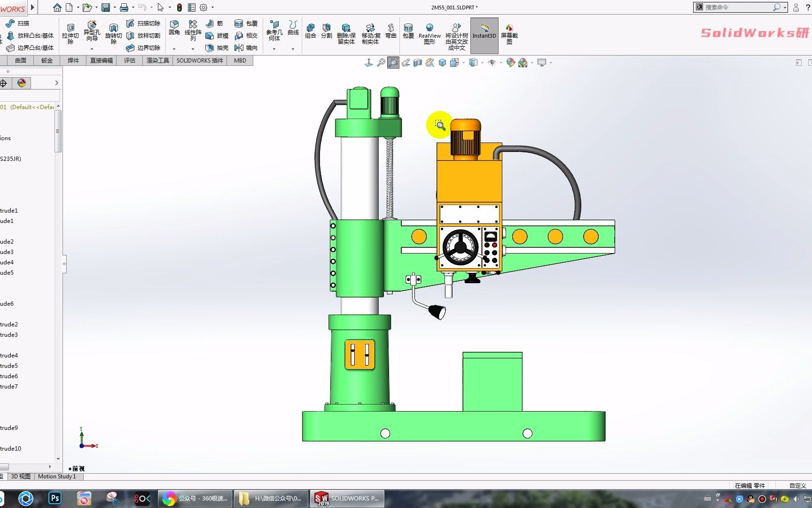The width and height of the screenshot is (812, 508).
Task: Click the Home icon in the top bar
Action: click(x=57, y=8)
